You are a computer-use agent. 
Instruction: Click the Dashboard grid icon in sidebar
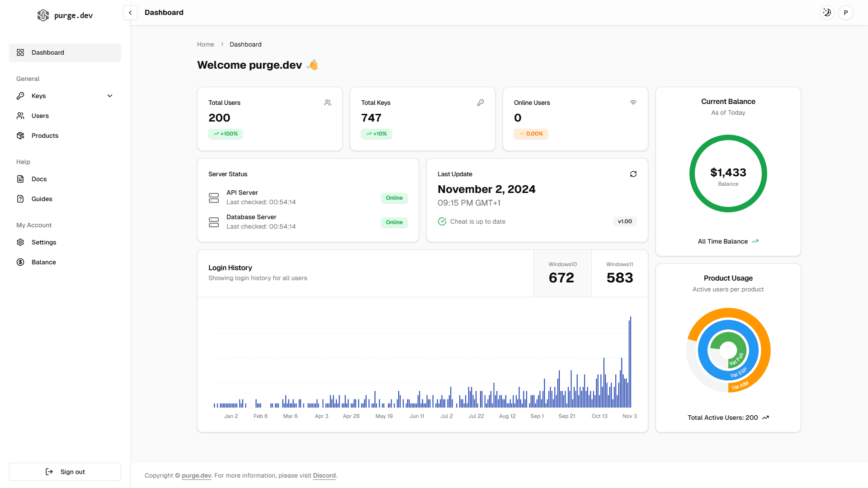[20, 52]
